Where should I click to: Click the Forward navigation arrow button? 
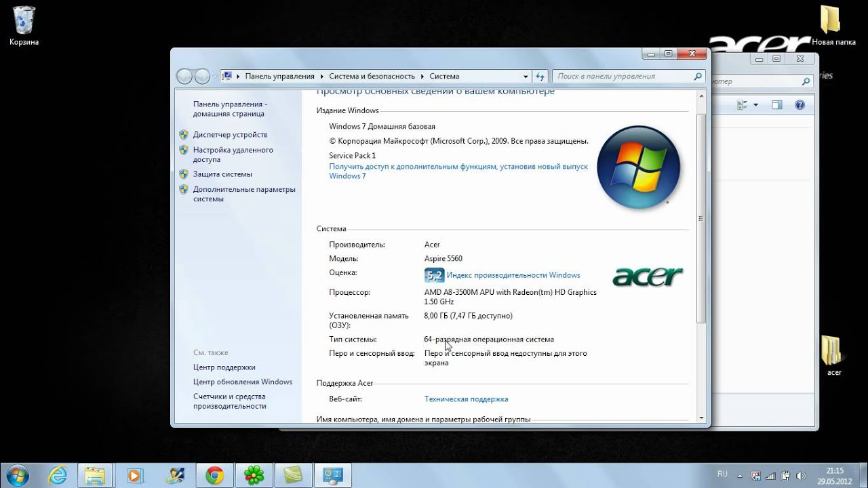tap(202, 77)
